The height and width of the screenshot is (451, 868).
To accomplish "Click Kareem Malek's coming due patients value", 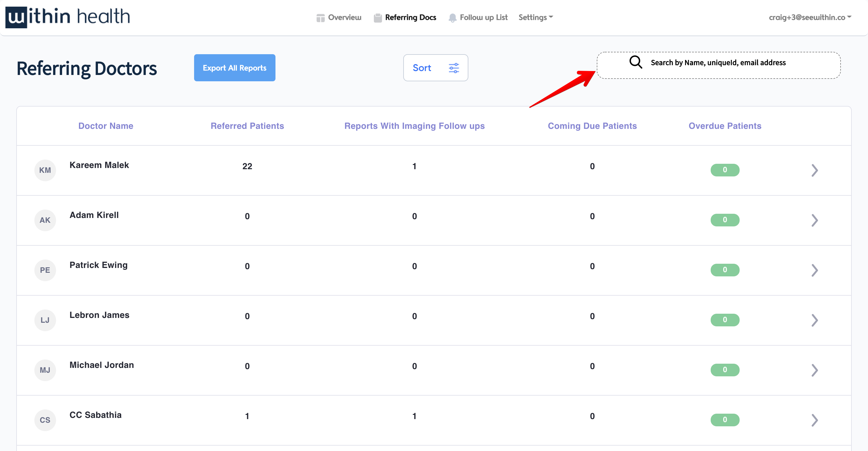I will click(592, 166).
